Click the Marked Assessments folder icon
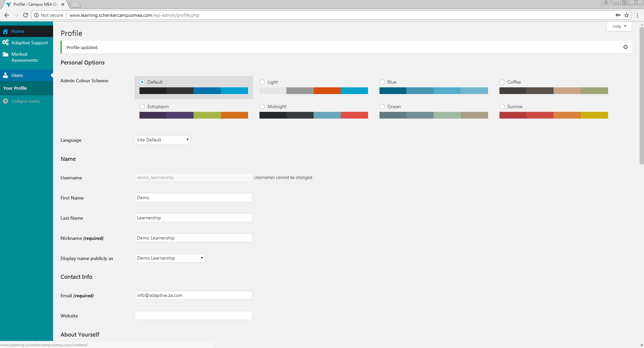This screenshot has width=644, height=348. pyautogui.click(x=5, y=54)
